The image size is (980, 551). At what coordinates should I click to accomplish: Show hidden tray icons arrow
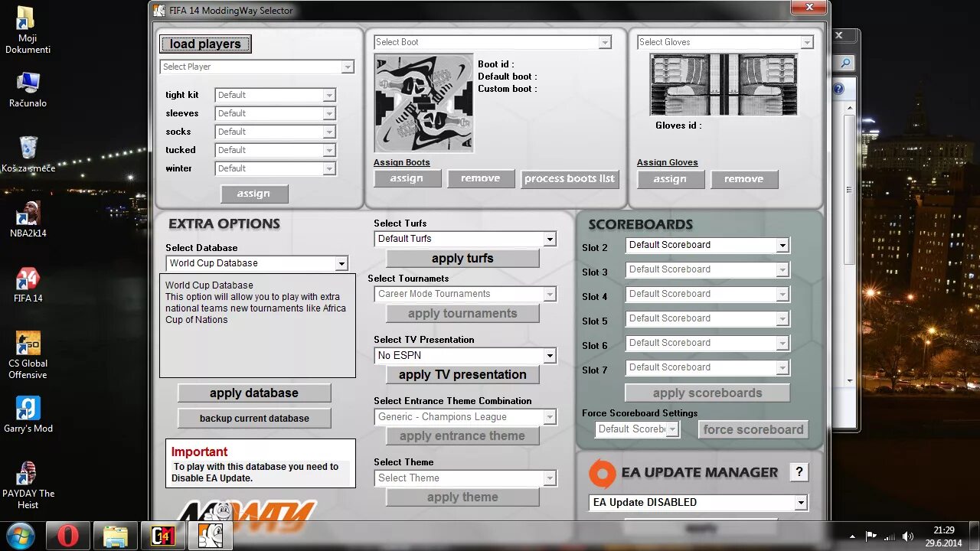(x=852, y=536)
